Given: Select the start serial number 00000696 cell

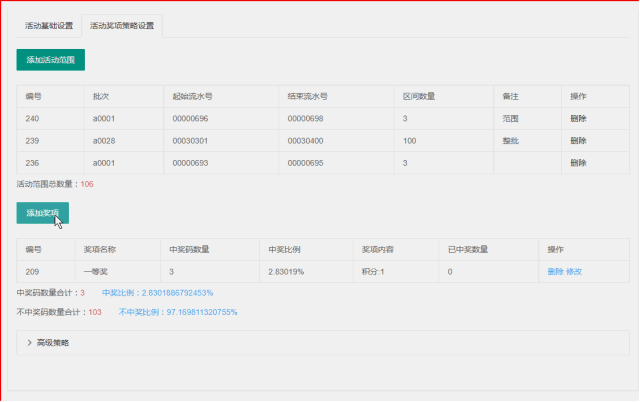Looking at the screenshot, I should pyautogui.click(x=190, y=118).
